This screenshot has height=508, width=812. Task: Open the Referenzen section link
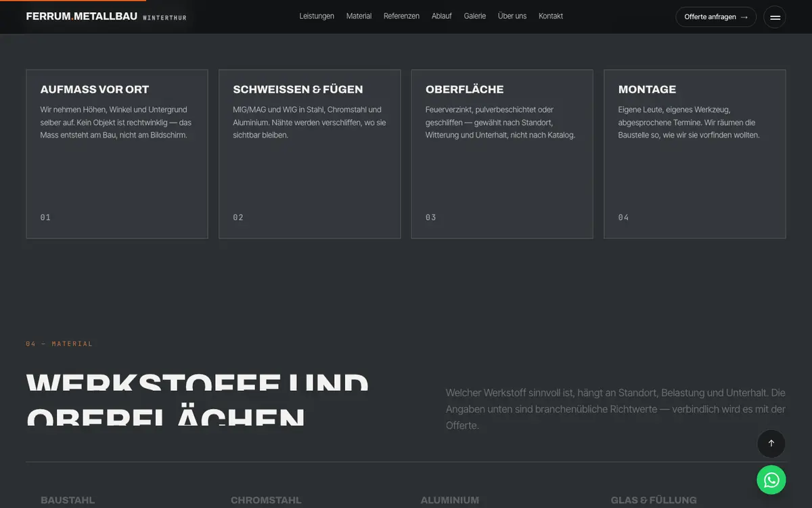click(401, 16)
